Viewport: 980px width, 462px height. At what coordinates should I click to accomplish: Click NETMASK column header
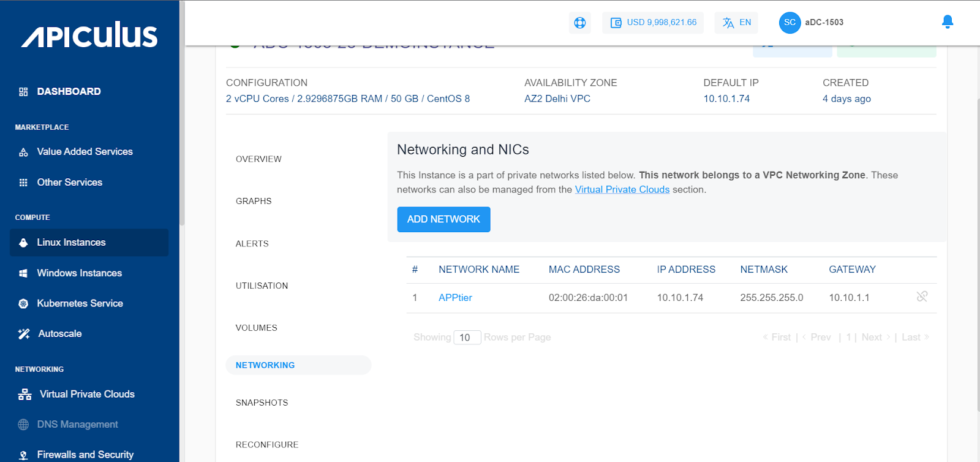click(x=764, y=270)
